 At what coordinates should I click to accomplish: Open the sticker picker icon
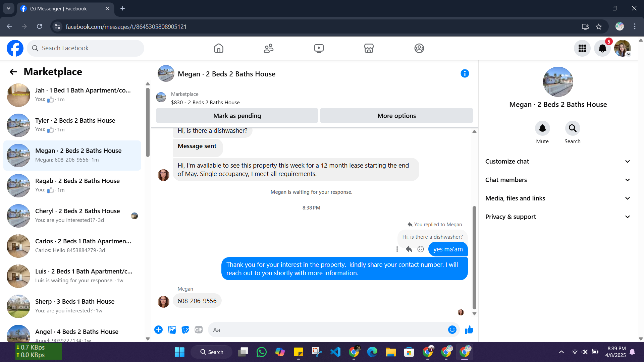click(x=185, y=330)
